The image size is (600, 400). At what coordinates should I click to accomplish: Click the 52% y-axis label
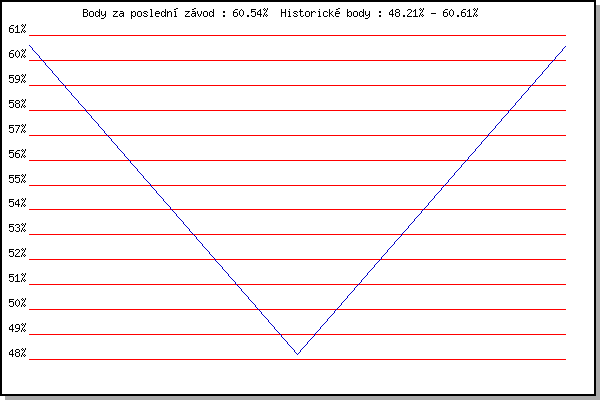click(x=17, y=253)
